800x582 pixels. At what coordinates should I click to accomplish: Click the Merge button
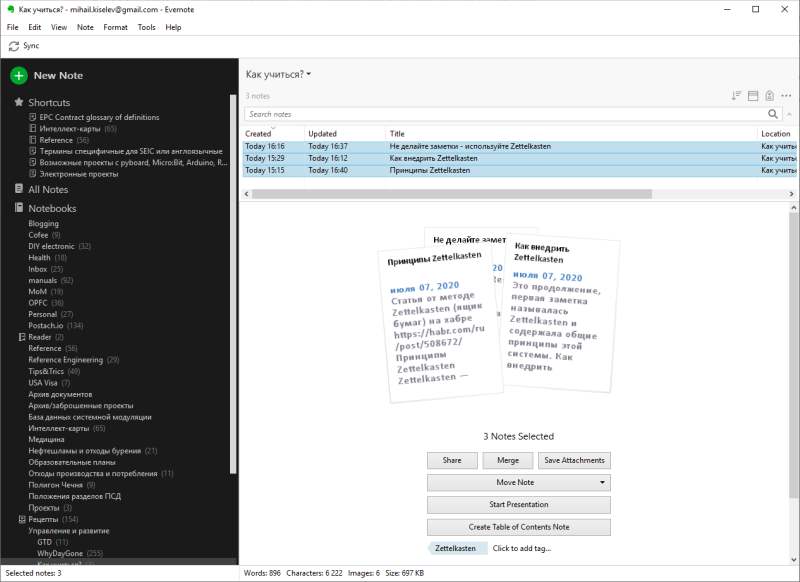[508, 460]
